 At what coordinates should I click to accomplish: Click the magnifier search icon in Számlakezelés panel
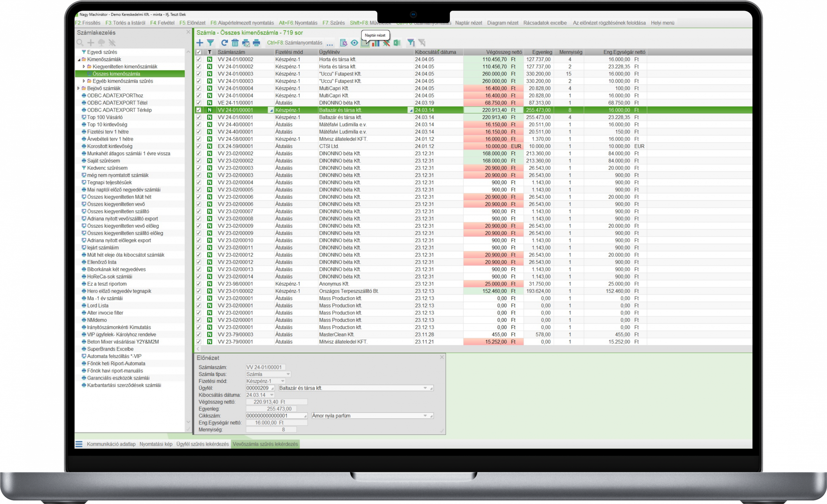coord(80,43)
